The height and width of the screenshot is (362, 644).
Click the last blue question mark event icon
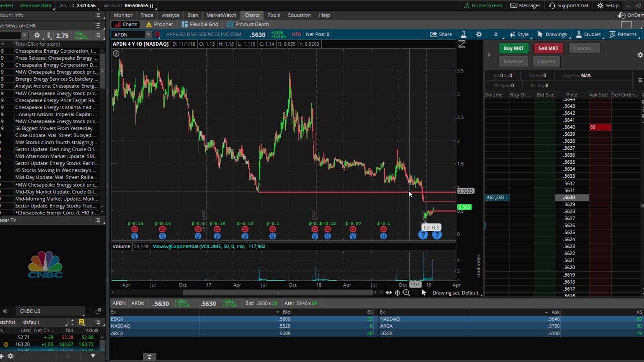coord(437,235)
